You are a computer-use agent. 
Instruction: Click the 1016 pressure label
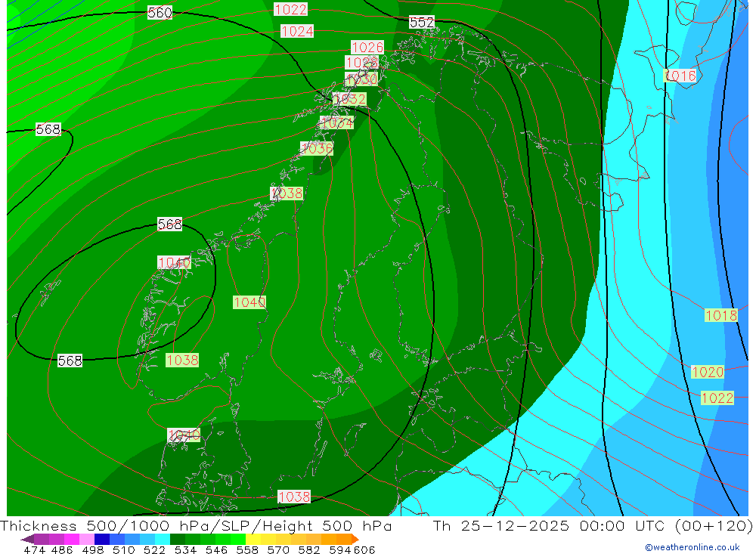point(680,76)
